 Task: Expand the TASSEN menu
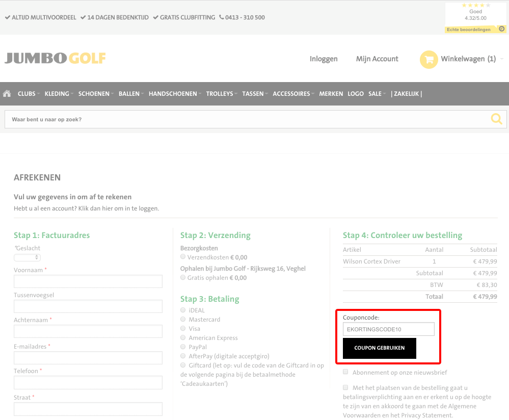[255, 94]
